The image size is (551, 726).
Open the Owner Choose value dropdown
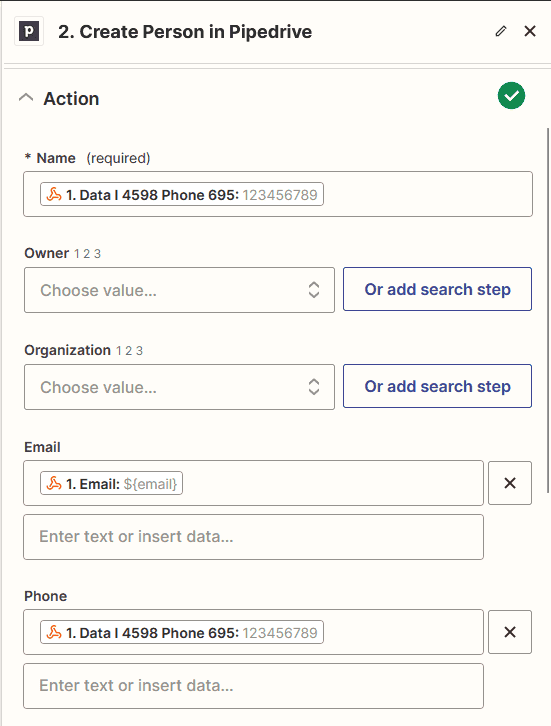179,290
